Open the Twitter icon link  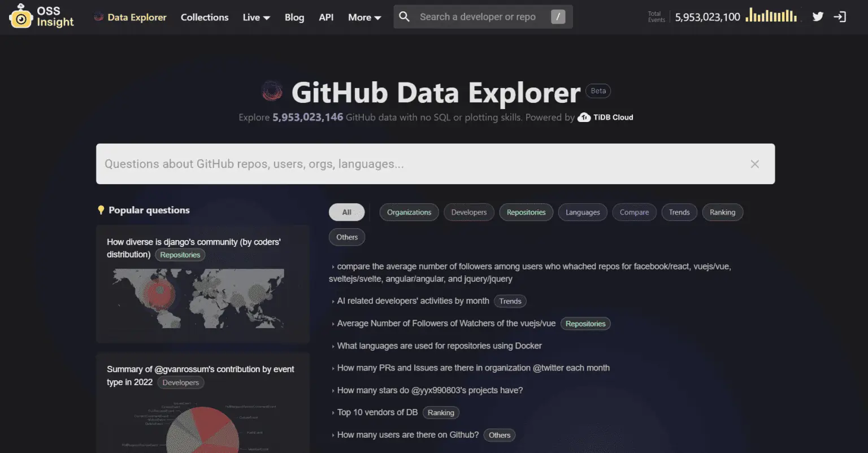tap(818, 16)
